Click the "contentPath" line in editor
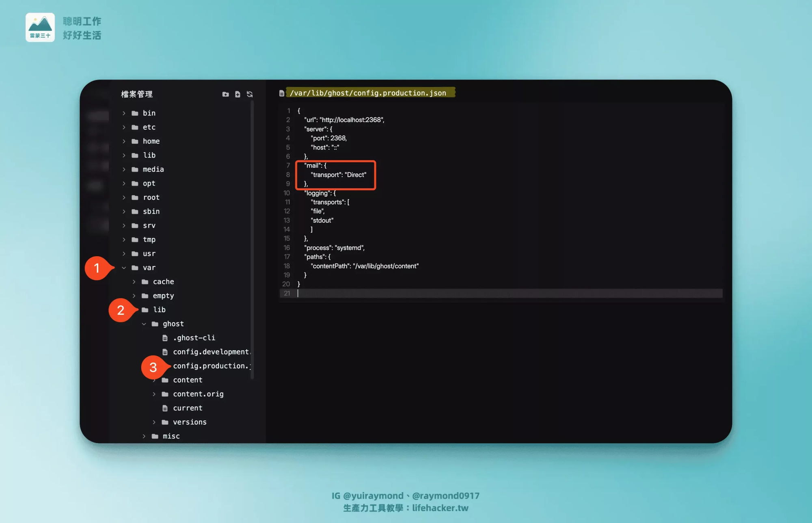 [365, 266]
